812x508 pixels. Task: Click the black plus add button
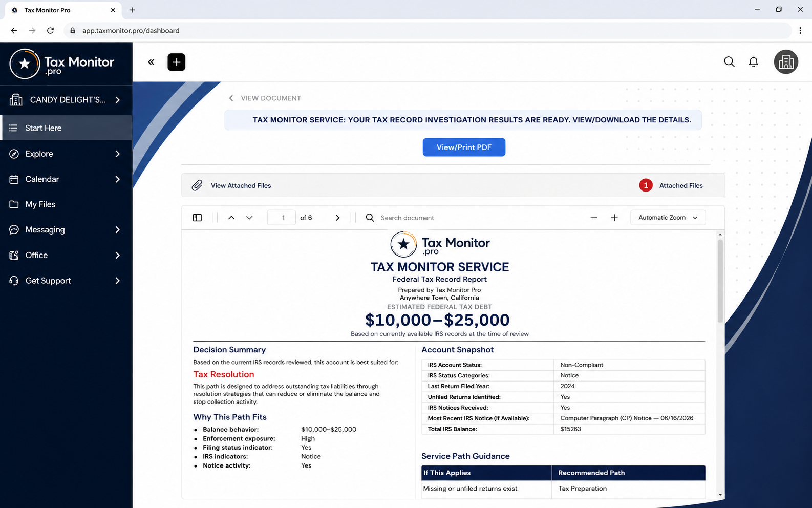coord(177,62)
